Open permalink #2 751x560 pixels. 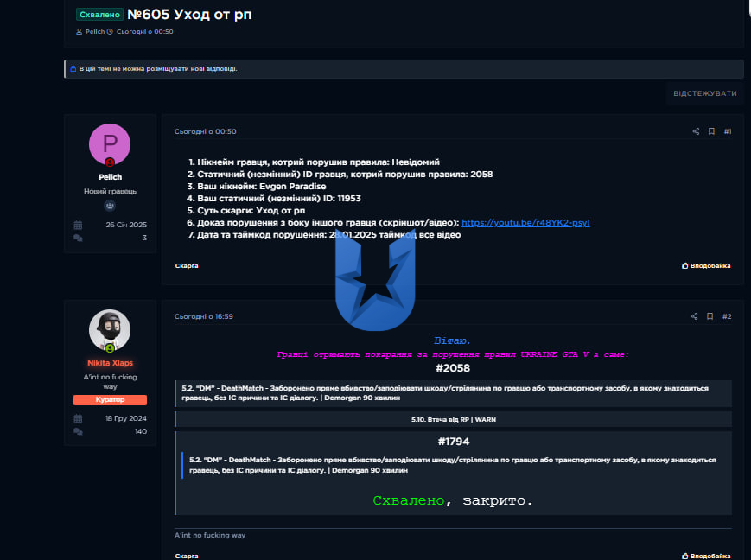click(x=727, y=316)
